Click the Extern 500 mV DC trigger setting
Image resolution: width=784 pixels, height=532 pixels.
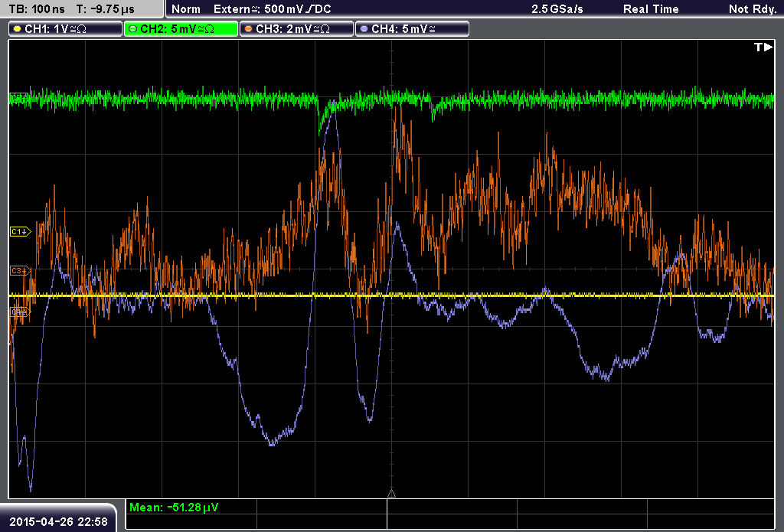point(272,9)
